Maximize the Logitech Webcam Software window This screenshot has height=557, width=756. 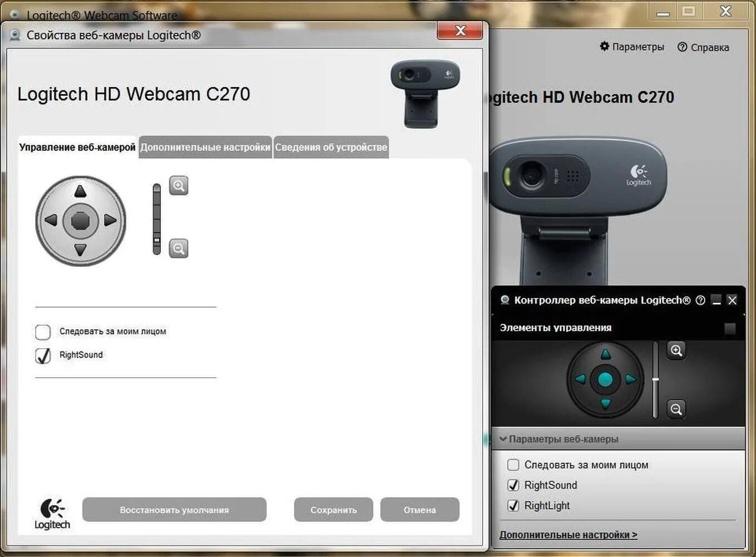tap(689, 11)
